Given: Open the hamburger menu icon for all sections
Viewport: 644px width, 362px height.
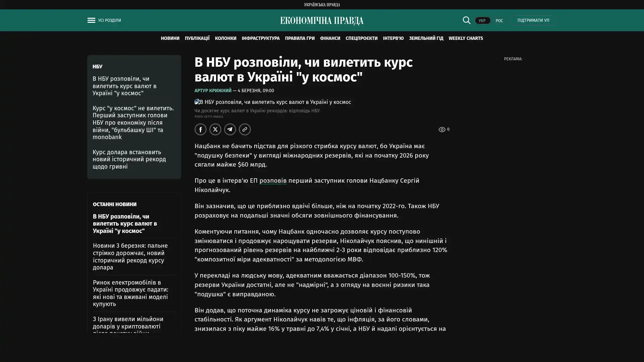Looking at the screenshot, I should coord(91,20).
